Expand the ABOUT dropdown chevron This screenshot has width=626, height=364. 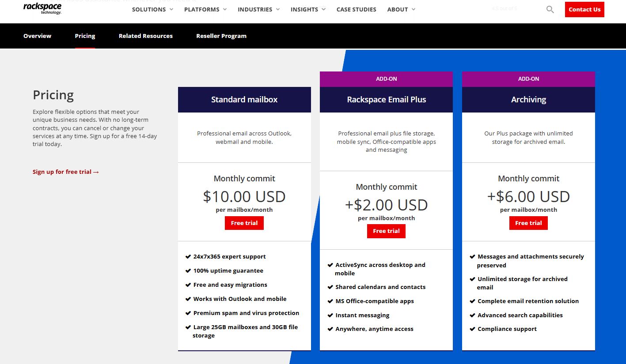click(x=414, y=9)
